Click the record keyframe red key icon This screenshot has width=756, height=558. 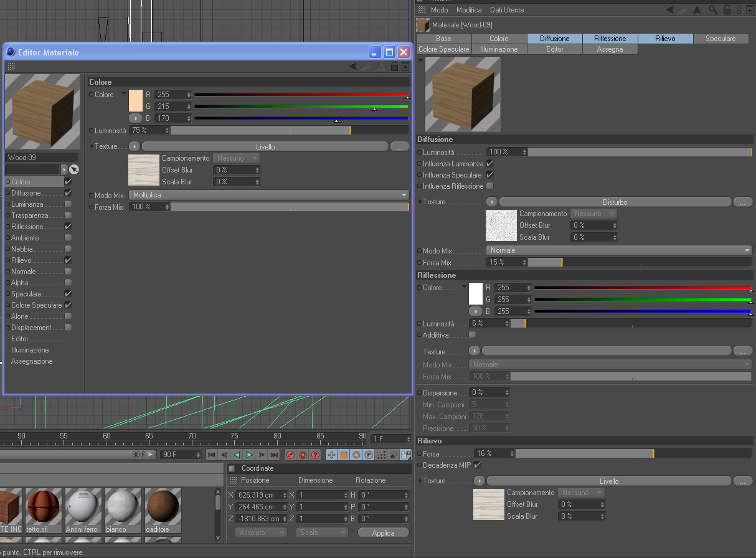[x=290, y=455]
